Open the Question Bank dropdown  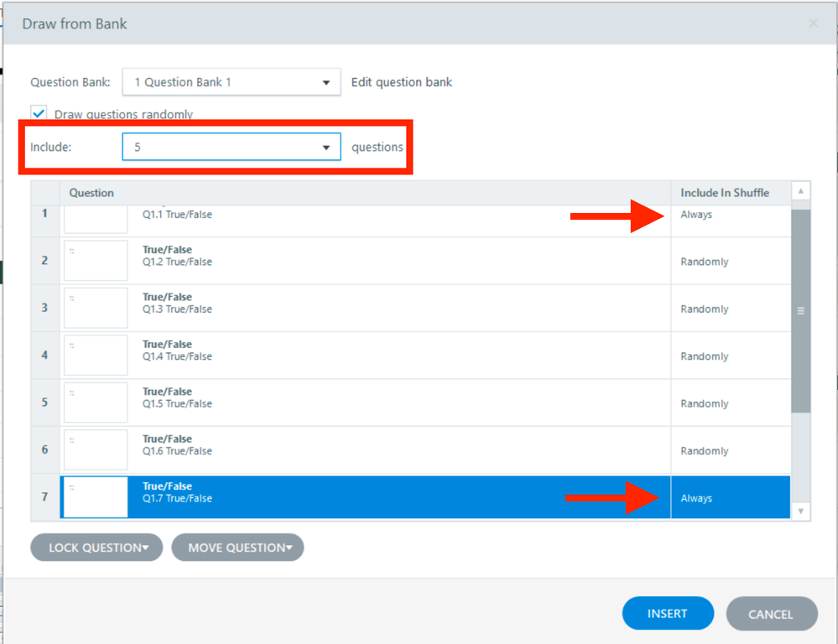point(232,82)
